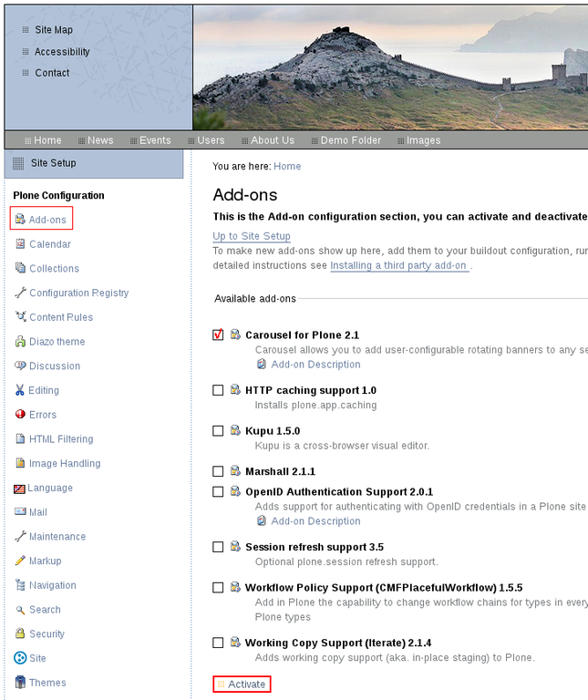Click the Security padlock icon
The height and width of the screenshot is (700, 588).
(x=20, y=633)
